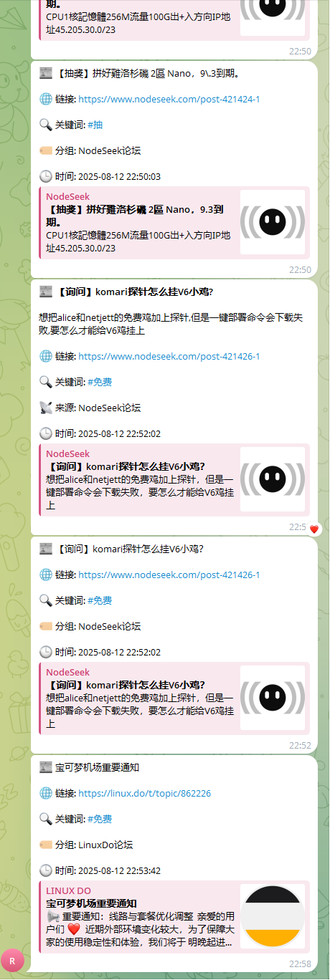
Task: Click the LINUX DO preview thumbnail image
Action: click(x=273, y=916)
